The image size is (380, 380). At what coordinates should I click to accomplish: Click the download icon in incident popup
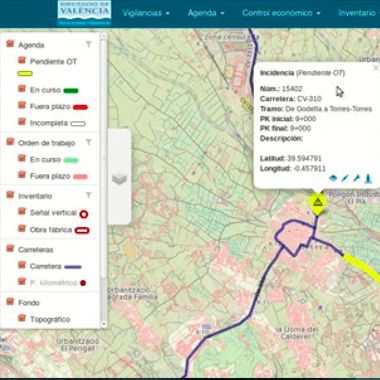tap(368, 179)
